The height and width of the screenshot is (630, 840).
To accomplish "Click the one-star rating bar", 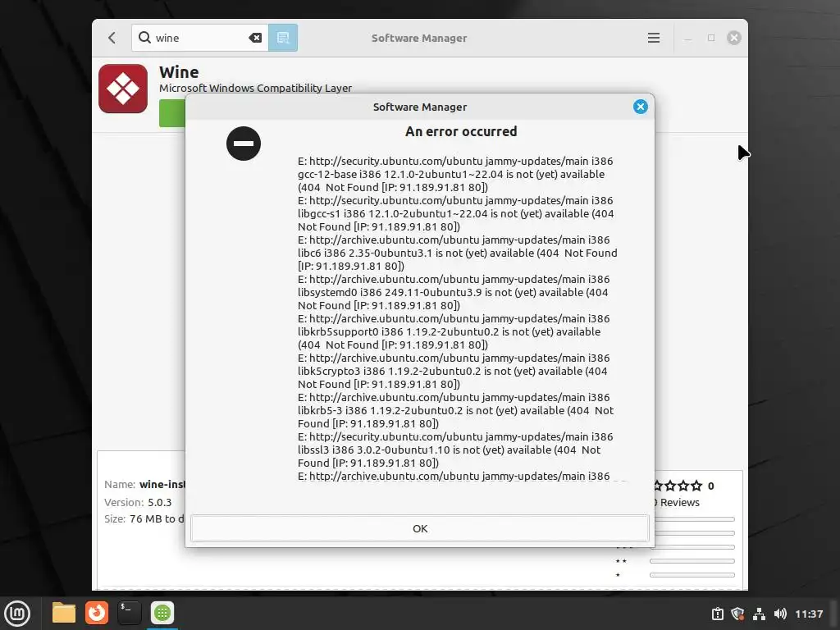I will point(692,575).
